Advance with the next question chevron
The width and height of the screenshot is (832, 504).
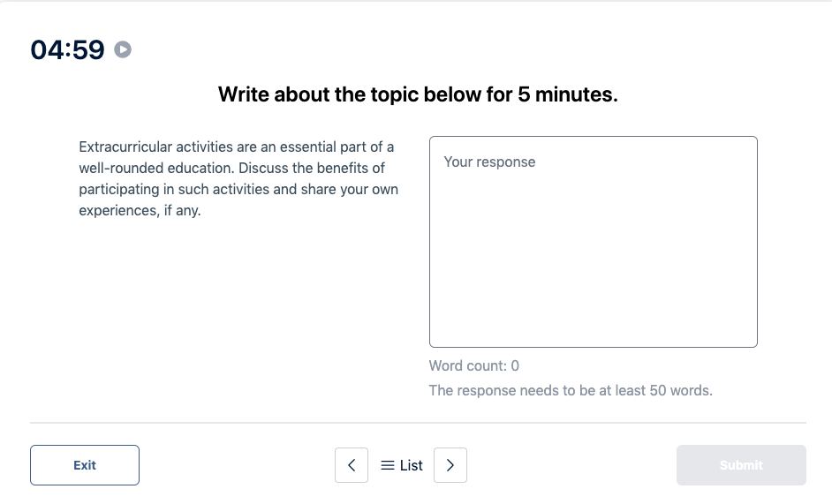(450, 465)
